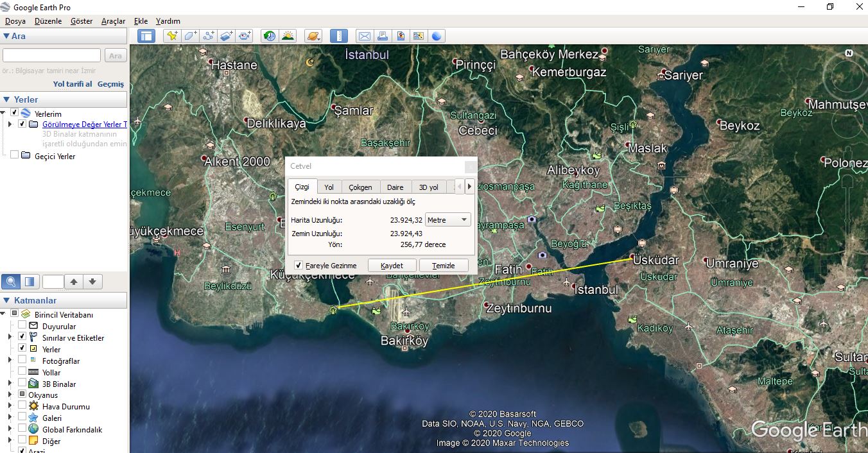The image size is (868, 453).
Task: Enable the Duyurular layer checkbox
Action: pyautogui.click(x=22, y=325)
